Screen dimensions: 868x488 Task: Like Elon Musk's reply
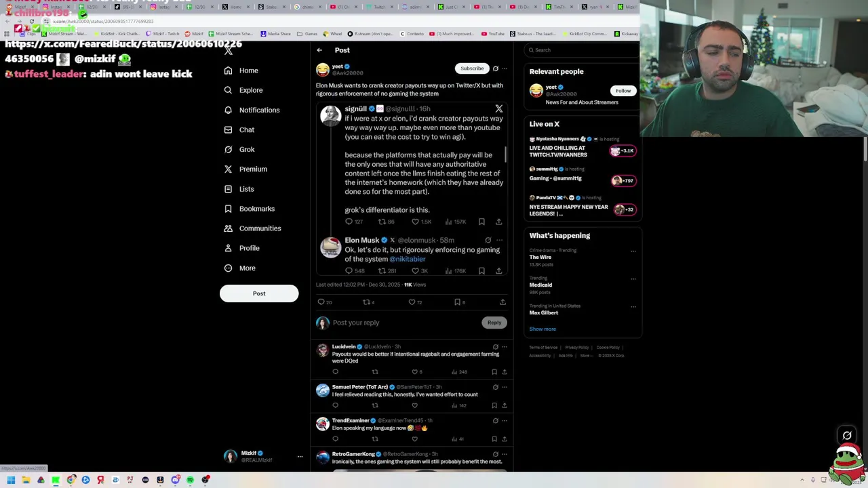415,271
